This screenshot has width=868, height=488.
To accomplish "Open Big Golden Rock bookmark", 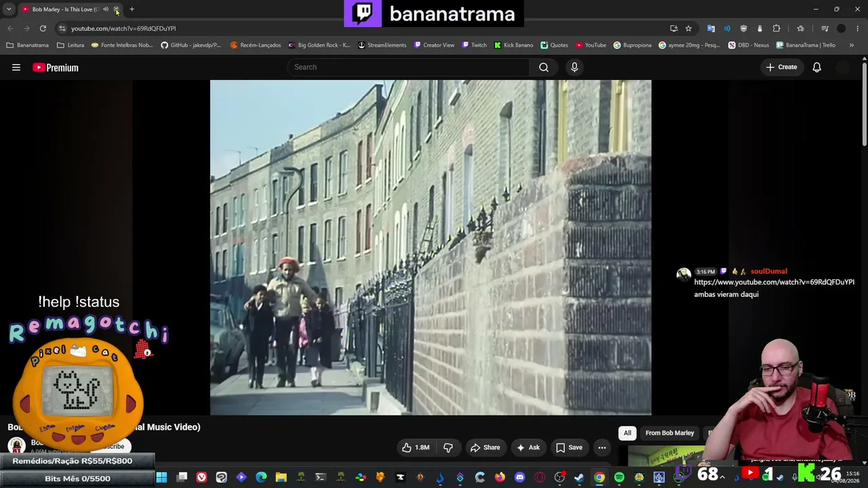I will (x=319, y=45).
